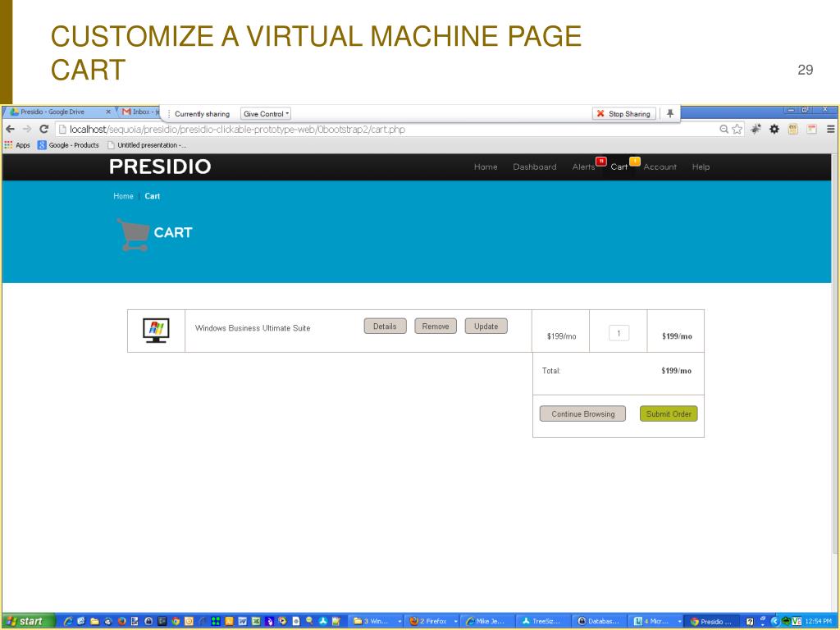840x630 pixels.
Task: Click the Continue Browsing button
Action: (583, 414)
